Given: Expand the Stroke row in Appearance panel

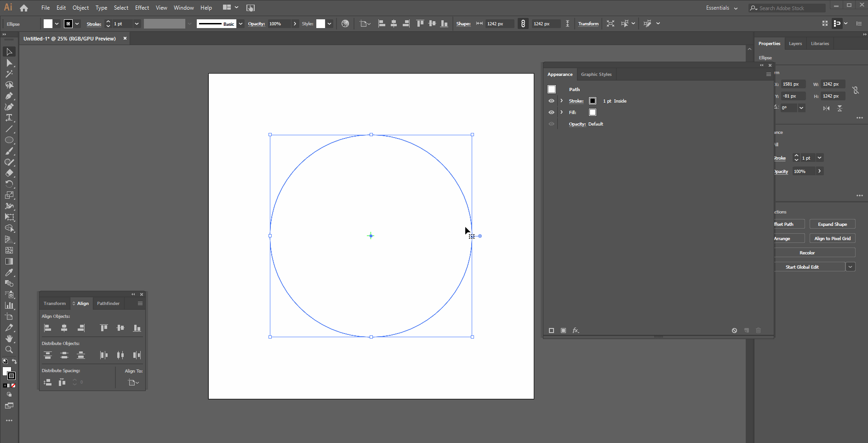Looking at the screenshot, I should coord(561,101).
